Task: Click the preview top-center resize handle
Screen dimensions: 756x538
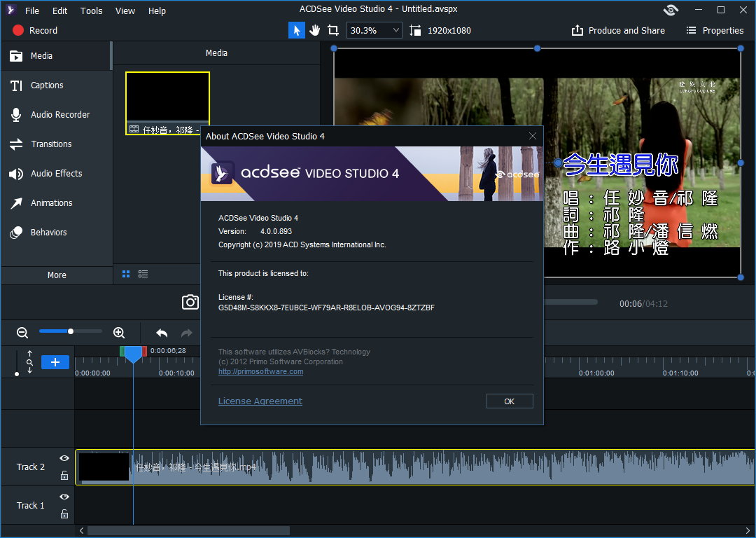Action: point(537,48)
